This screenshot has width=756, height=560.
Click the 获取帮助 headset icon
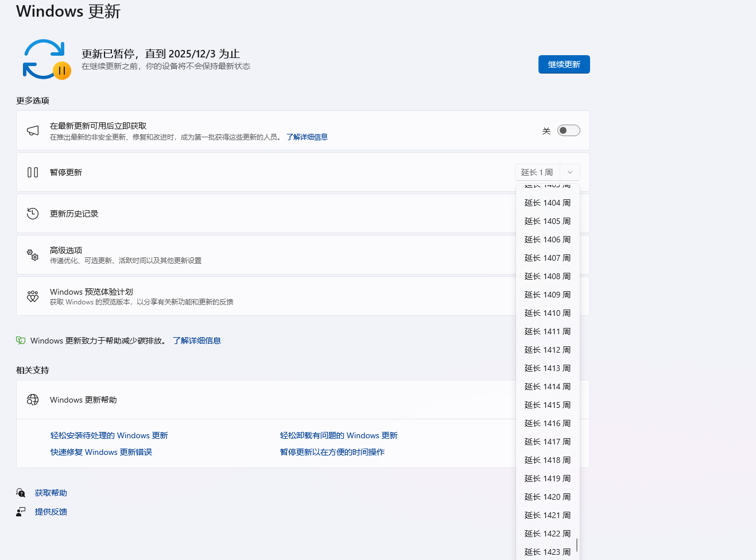[21, 493]
